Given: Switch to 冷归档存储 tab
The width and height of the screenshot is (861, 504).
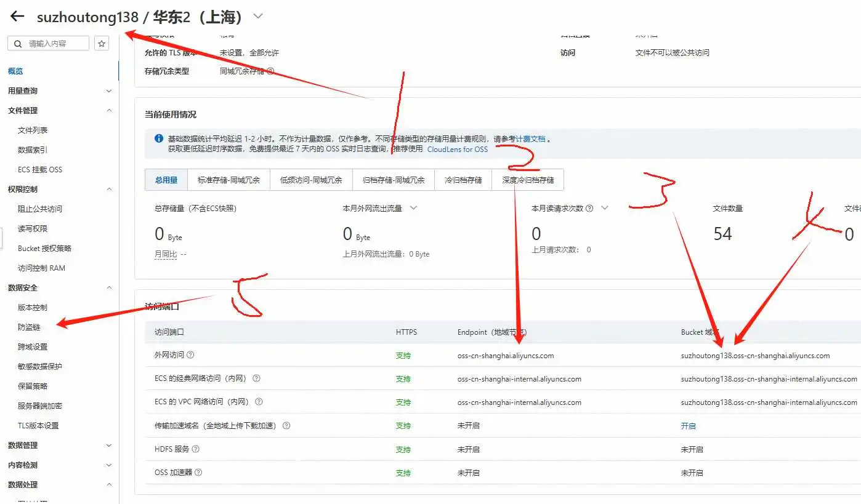Looking at the screenshot, I should coord(463,180).
